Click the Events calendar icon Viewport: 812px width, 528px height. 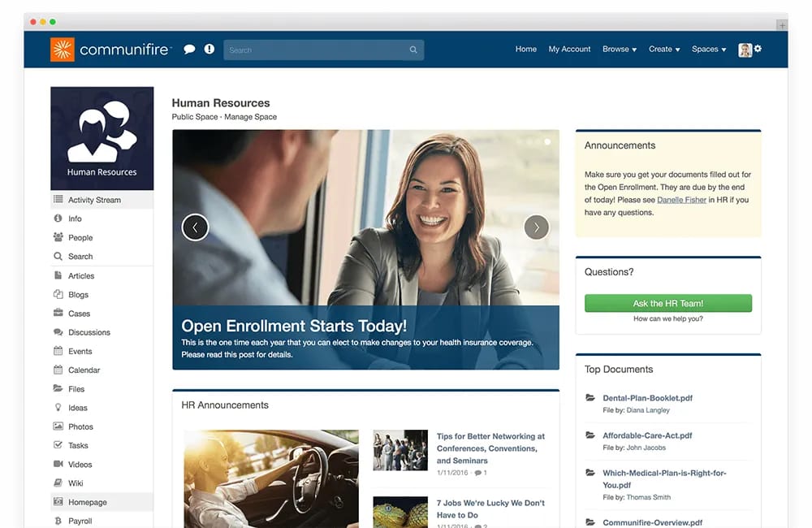coord(58,350)
